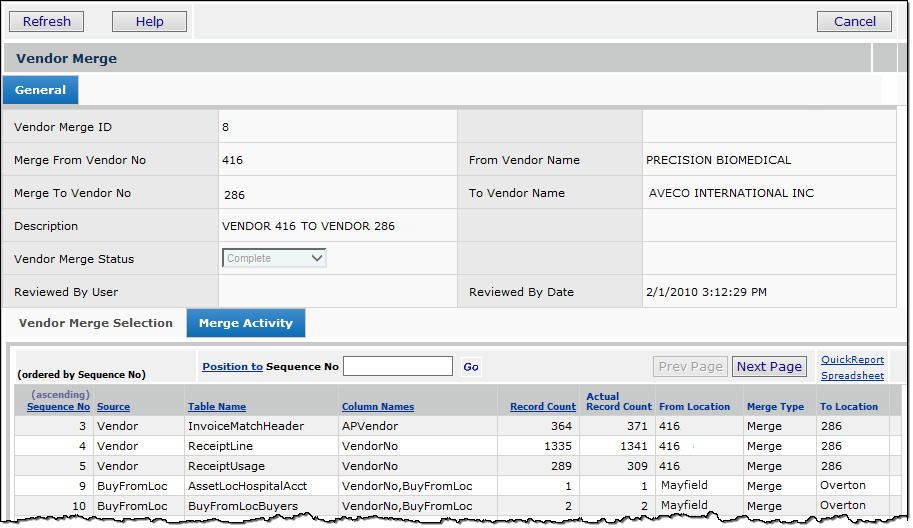Screen dimensions: 913x528
Task: Click the Refresh button
Action: click(47, 21)
